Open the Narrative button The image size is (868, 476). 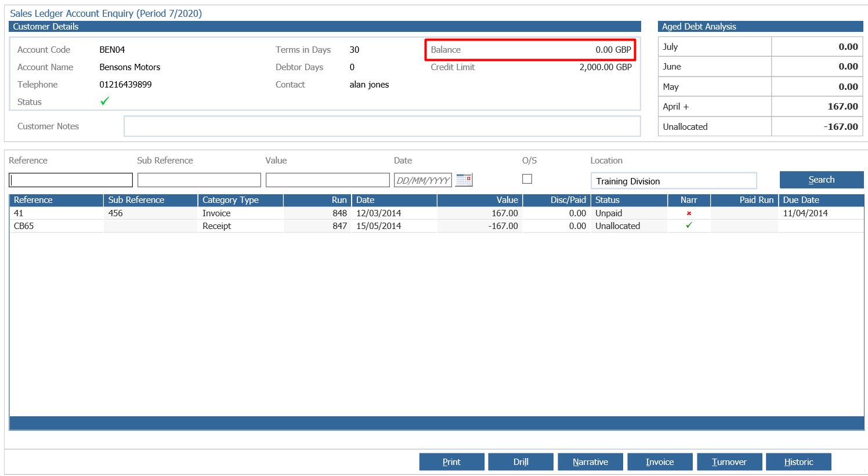(590, 462)
